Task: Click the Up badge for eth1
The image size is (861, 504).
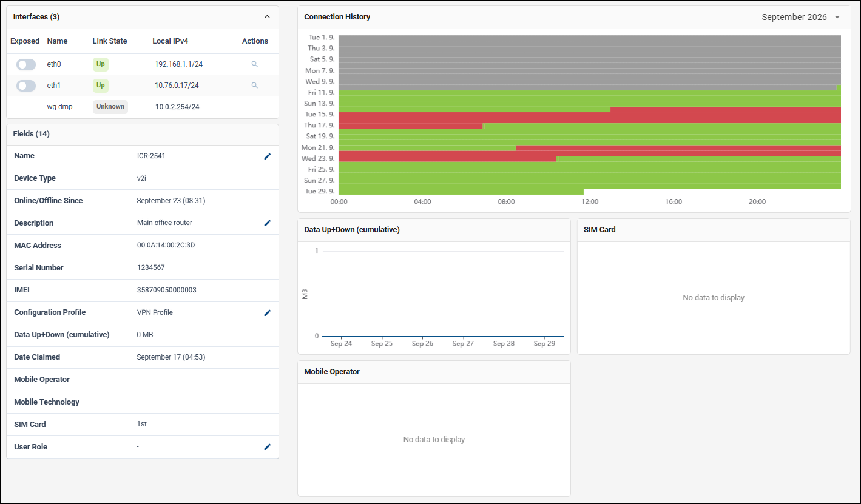Action: (101, 86)
